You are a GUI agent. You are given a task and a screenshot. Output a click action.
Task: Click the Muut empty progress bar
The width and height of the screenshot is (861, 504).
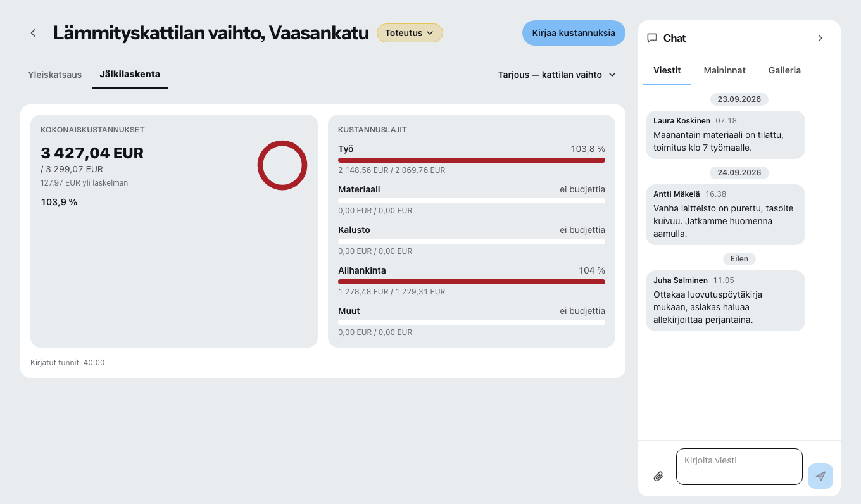coord(472,322)
